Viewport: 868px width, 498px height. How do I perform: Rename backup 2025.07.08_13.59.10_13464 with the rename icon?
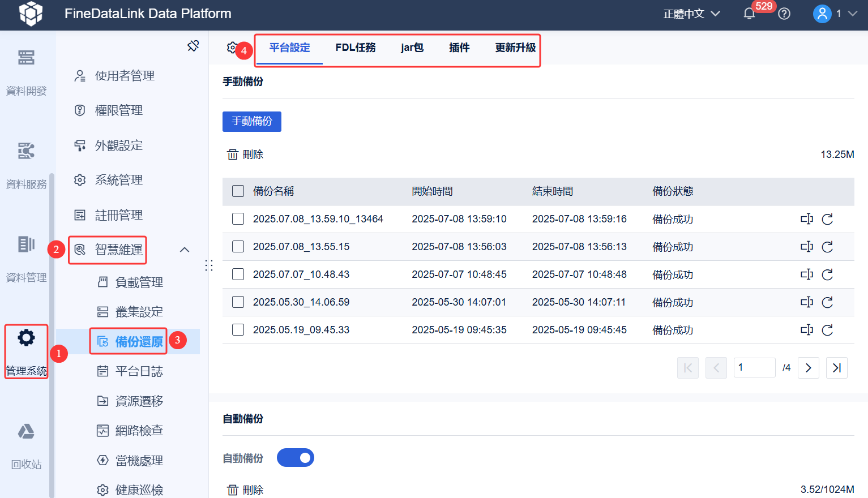(807, 219)
